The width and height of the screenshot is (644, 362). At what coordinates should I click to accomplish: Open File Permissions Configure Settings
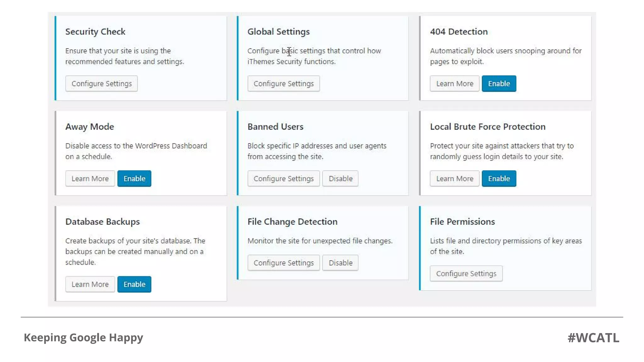[x=466, y=273]
